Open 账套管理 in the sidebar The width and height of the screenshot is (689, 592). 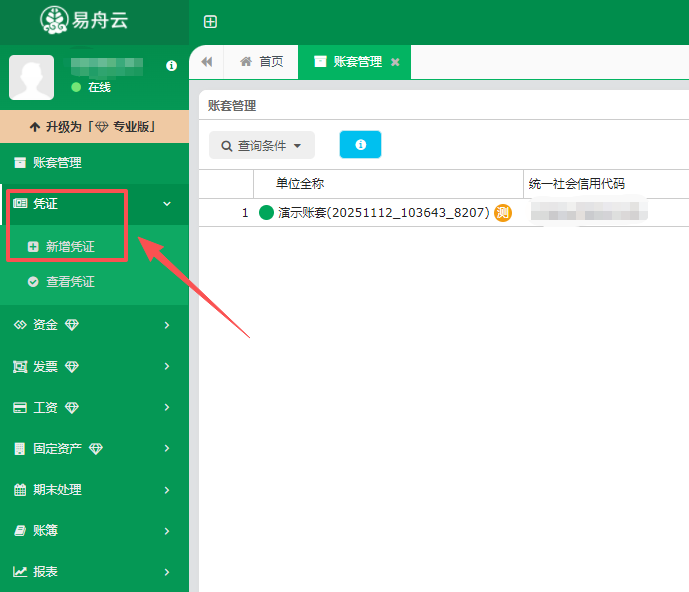pyautogui.click(x=57, y=162)
